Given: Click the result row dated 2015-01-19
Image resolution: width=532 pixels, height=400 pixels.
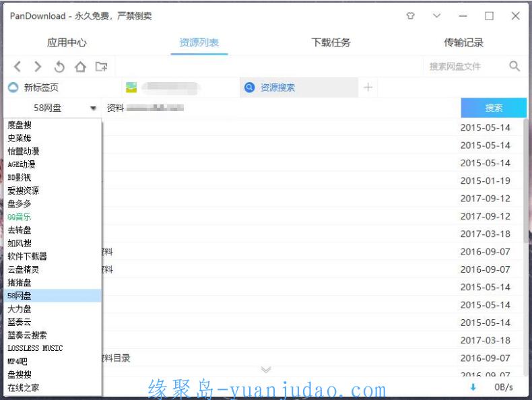Looking at the screenshot, I should click(x=312, y=180).
